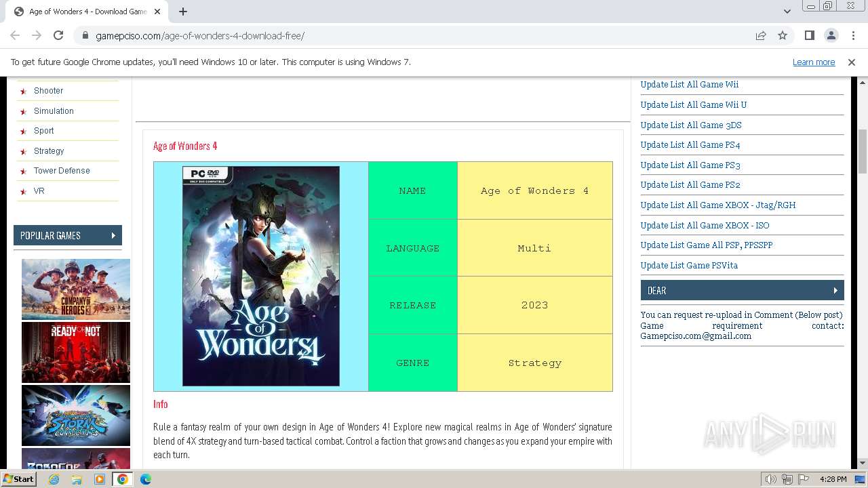868x488 pixels.
Task: Launch Internet Explorer from the taskbar
Action: click(x=54, y=479)
